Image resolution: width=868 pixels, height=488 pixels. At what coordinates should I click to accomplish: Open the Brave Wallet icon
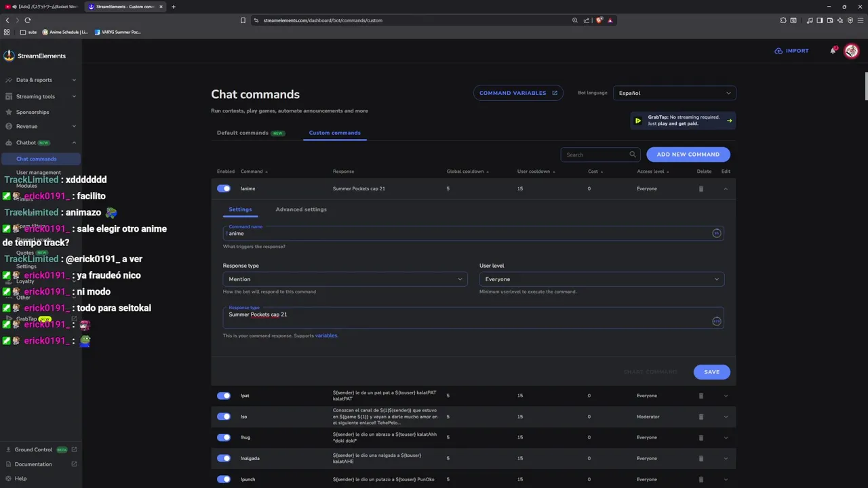830,20
